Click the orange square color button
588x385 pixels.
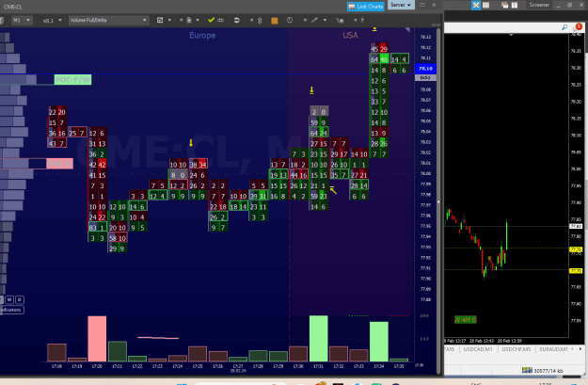pos(275,21)
